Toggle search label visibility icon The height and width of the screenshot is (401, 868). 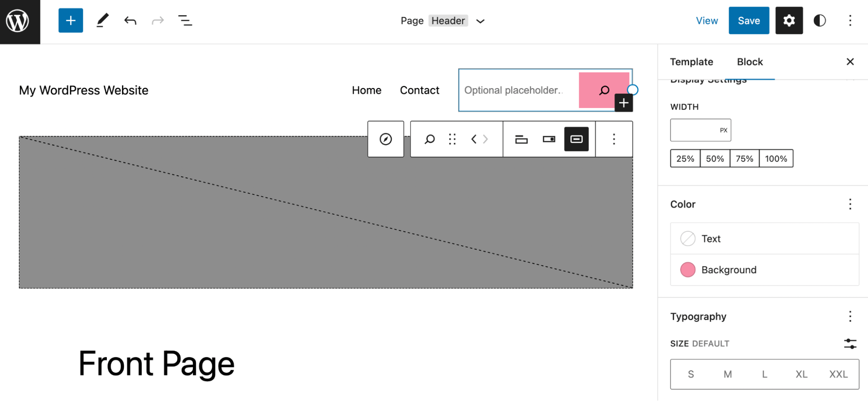[x=521, y=139]
